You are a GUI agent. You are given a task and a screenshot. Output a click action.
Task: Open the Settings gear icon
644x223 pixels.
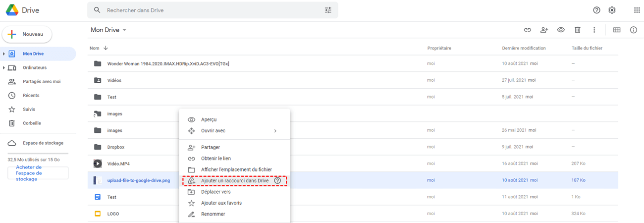tap(612, 10)
